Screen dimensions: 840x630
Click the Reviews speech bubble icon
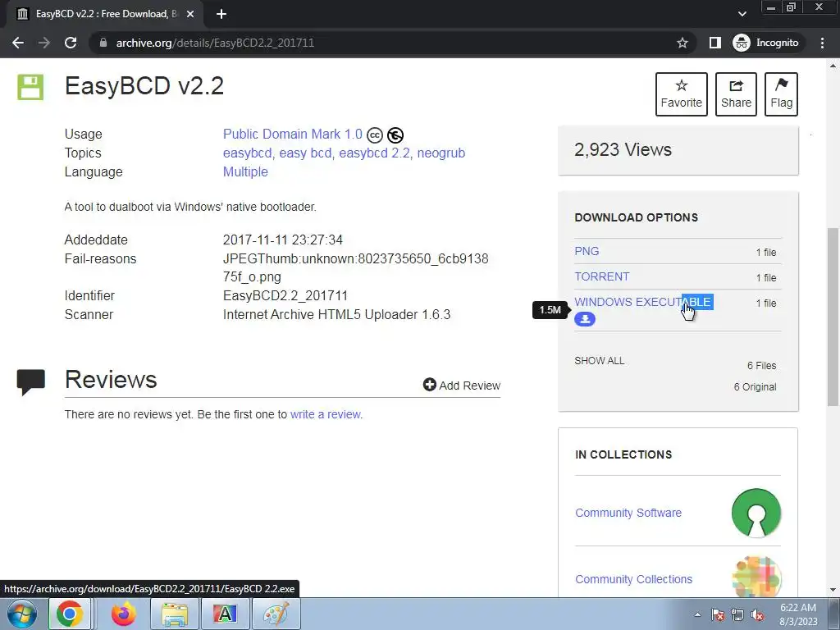(x=30, y=382)
